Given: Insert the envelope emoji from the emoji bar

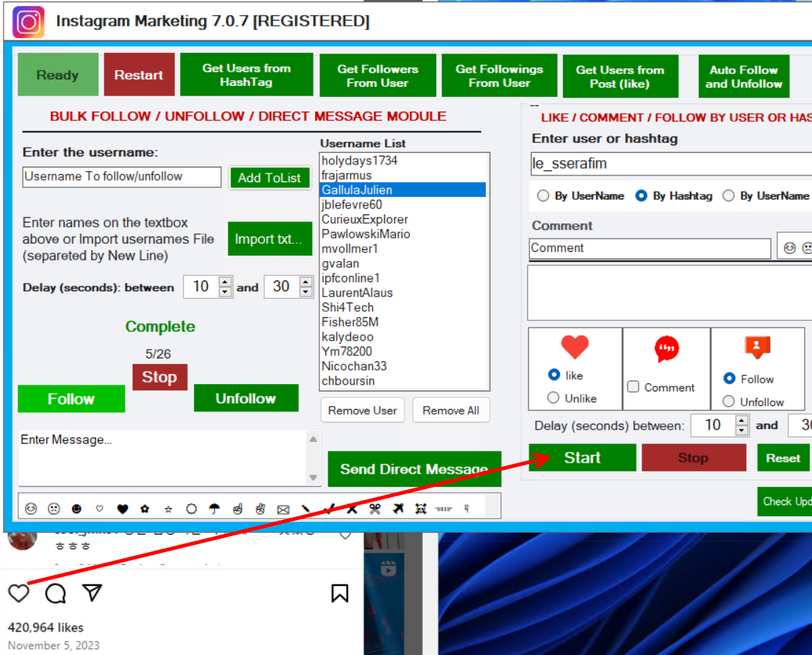Looking at the screenshot, I should [x=283, y=508].
